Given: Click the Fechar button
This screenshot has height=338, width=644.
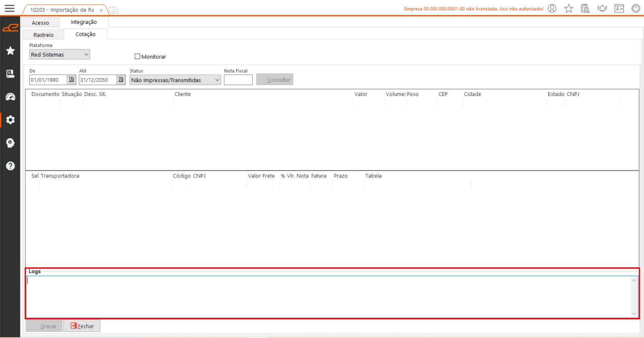Looking at the screenshot, I should tap(82, 326).
